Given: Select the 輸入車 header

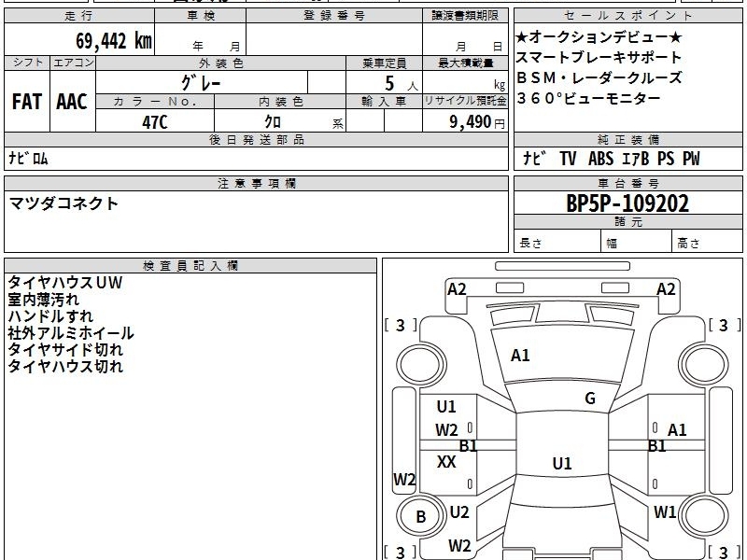Looking at the screenshot, I should 384,102.
